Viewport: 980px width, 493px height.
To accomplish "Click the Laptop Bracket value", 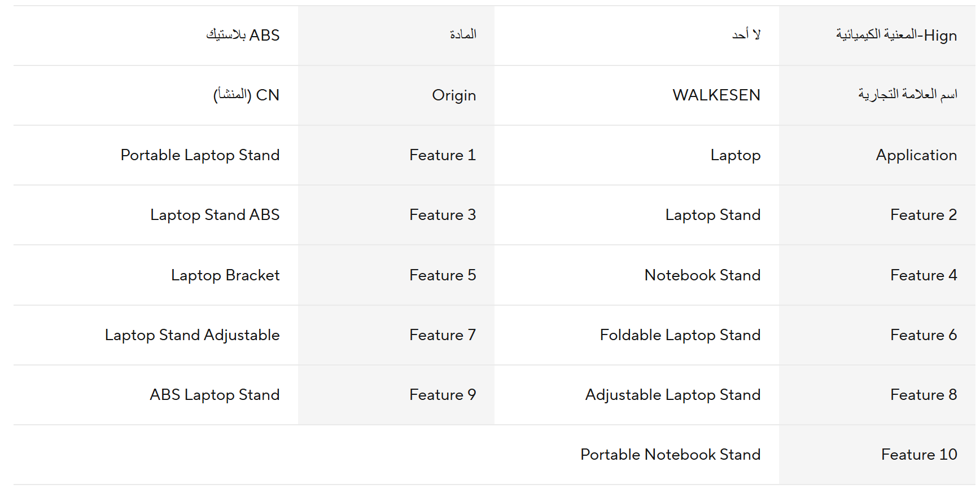I will [225, 275].
